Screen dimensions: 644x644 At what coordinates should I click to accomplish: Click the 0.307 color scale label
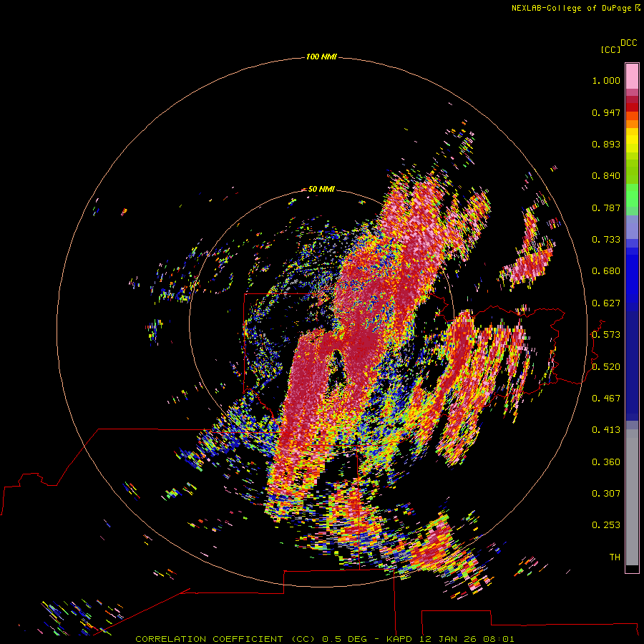click(x=606, y=494)
